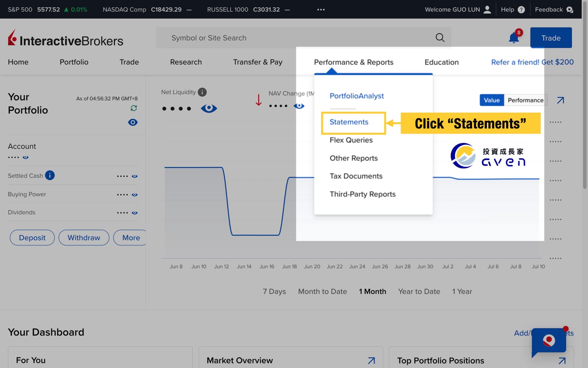Open Market Overview expand arrow
Image resolution: width=588 pixels, height=368 pixels.
371,361
